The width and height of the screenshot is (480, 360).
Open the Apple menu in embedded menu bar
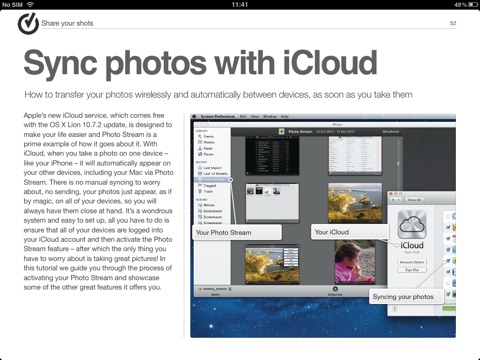pos(195,116)
